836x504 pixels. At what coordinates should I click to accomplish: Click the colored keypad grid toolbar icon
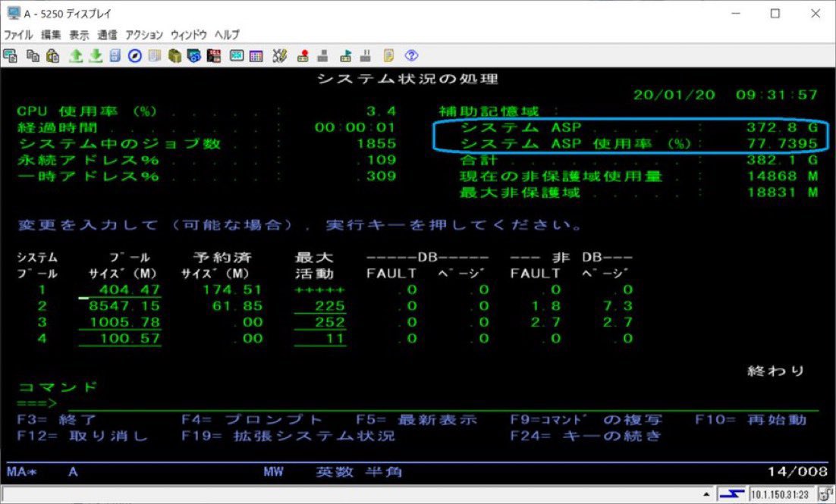pos(256,55)
